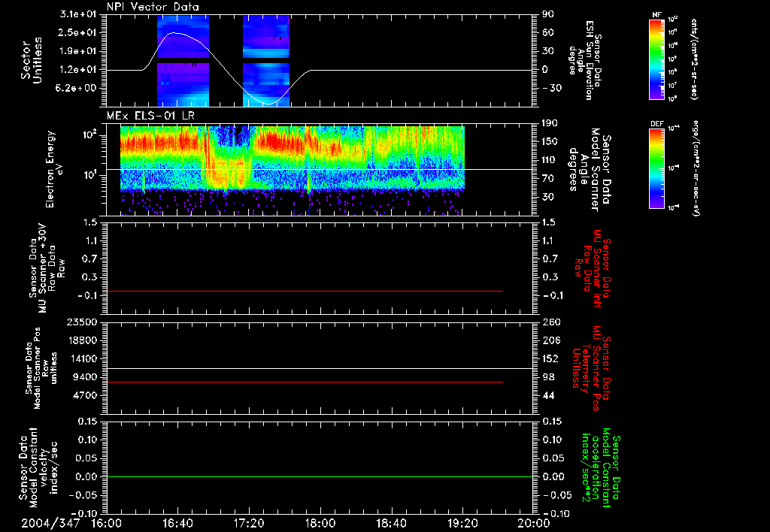Click the '17:20' time tick label
The width and height of the screenshot is (770, 532).
(x=249, y=523)
